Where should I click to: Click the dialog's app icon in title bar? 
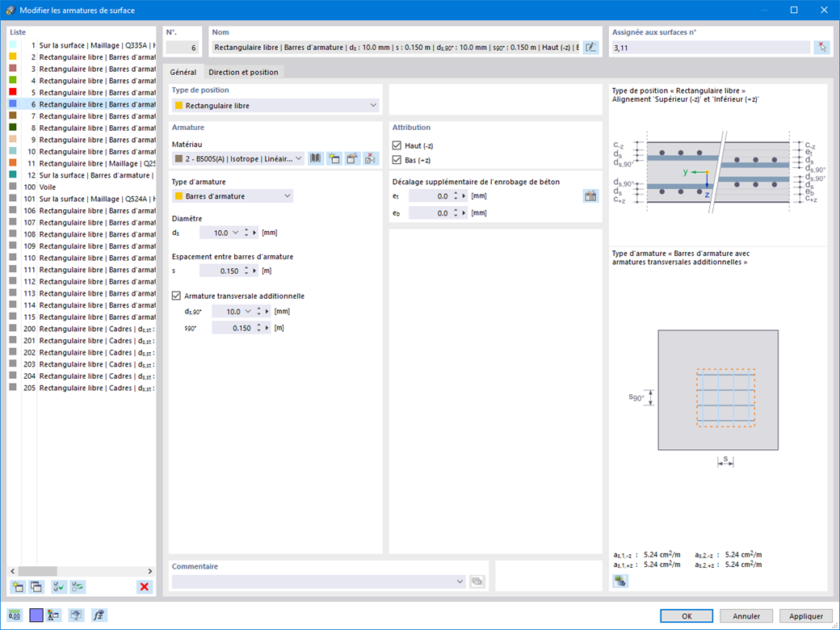pos(10,10)
